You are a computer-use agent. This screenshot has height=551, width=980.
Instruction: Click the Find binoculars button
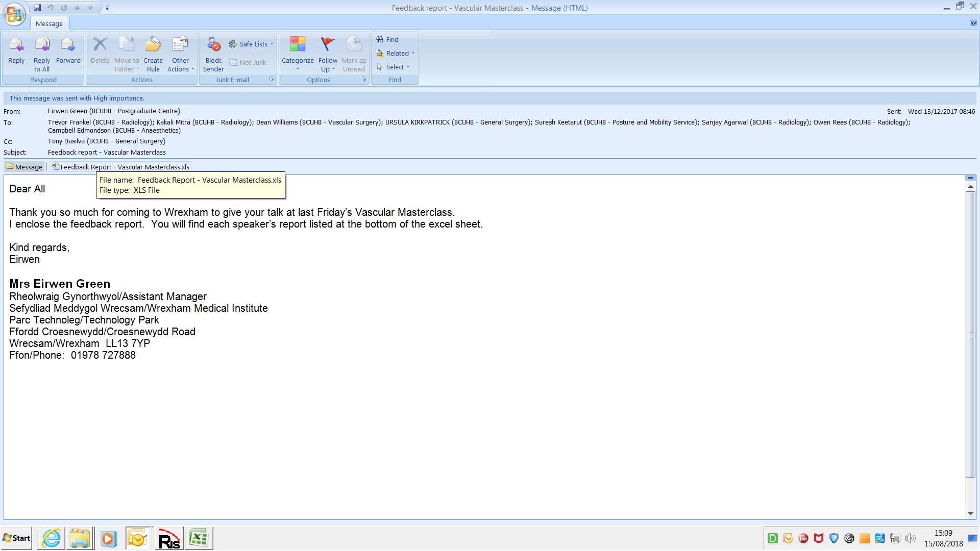(x=387, y=39)
